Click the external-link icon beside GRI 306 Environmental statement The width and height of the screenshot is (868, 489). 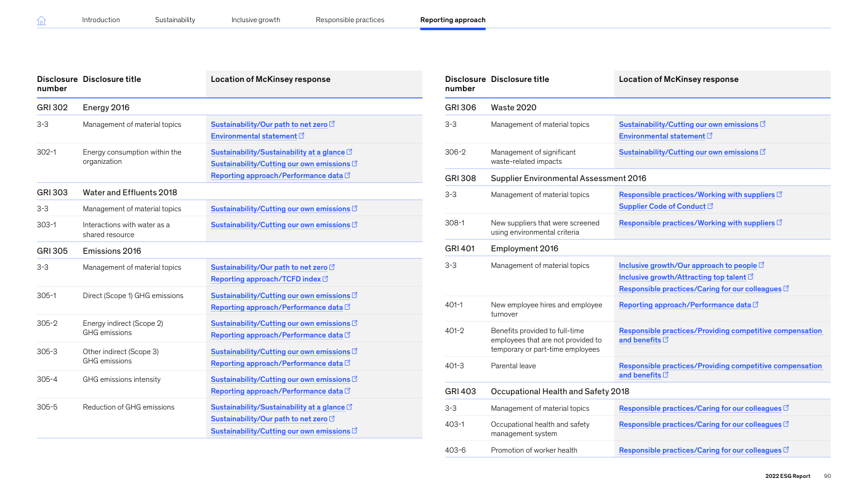(710, 136)
